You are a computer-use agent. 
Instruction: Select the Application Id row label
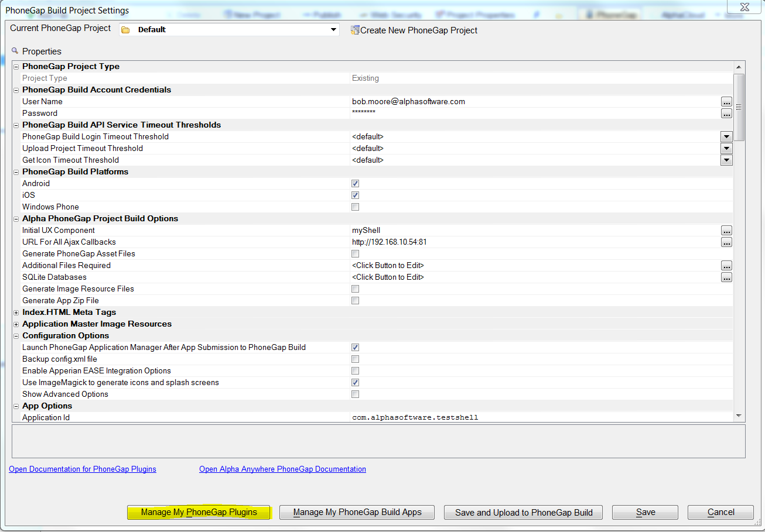pos(46,418)
